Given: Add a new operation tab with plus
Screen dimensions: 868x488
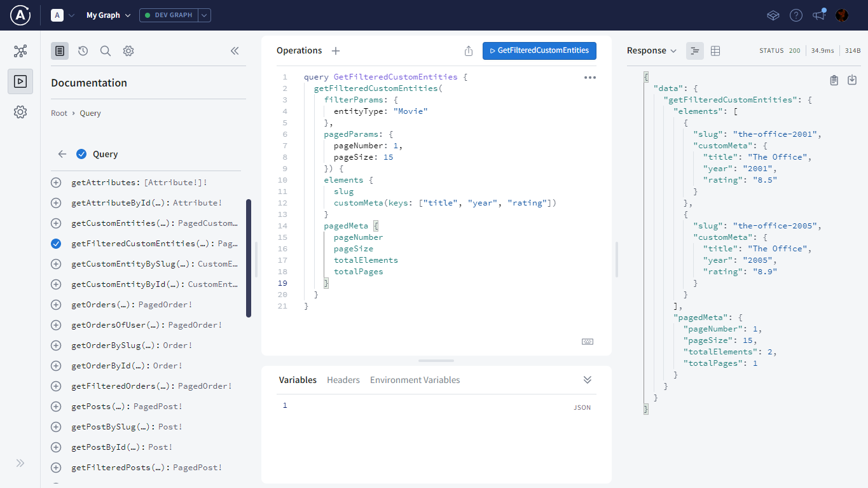Looking at the screenshot, I should pyautogui.click(x=336, y=51).
